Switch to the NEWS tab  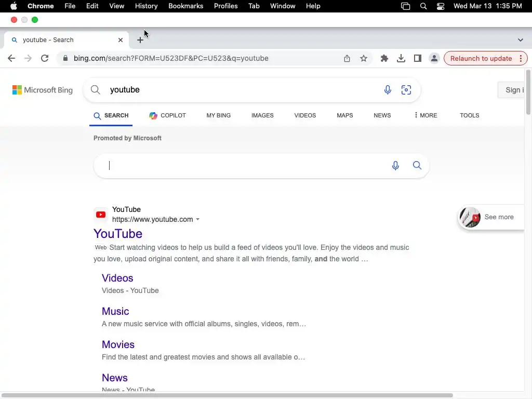pyautogui.click(x=382, y=115)
